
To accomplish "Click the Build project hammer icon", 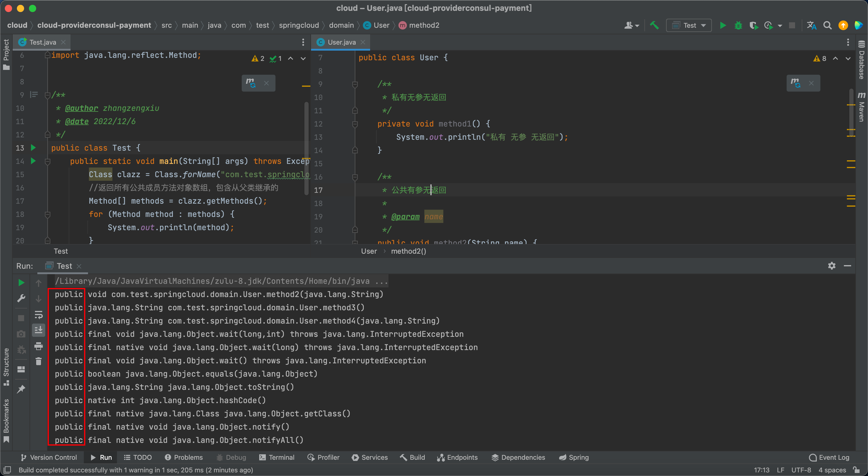I will click(654, 25).
